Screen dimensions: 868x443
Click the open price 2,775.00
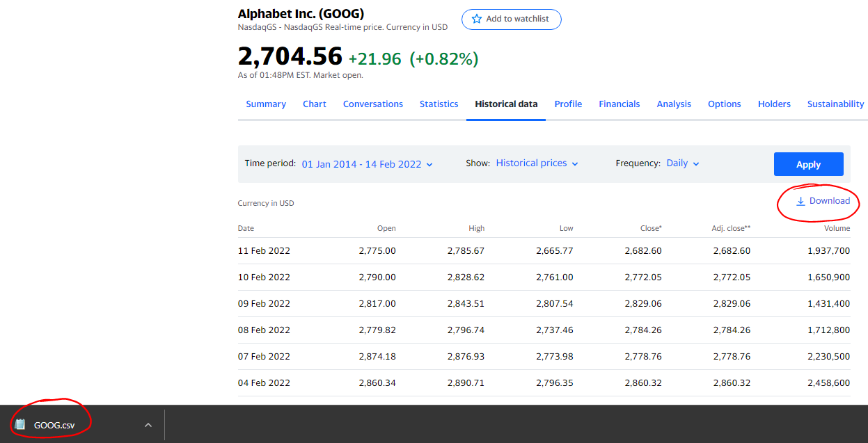(x=377, y=251)
